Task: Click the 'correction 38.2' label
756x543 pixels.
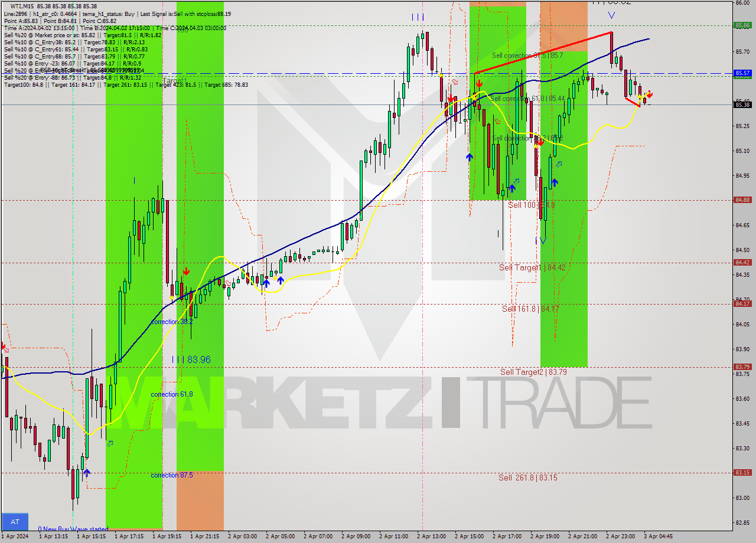Action: click(x=171, y=322)
